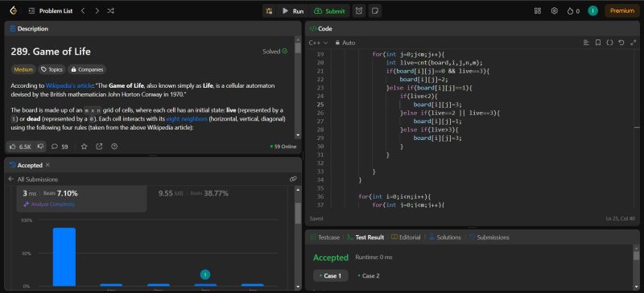Select the Code panel tab
The width and height of the screenshot is (644, 293).
pyautogui.click(x=320, y=29)
